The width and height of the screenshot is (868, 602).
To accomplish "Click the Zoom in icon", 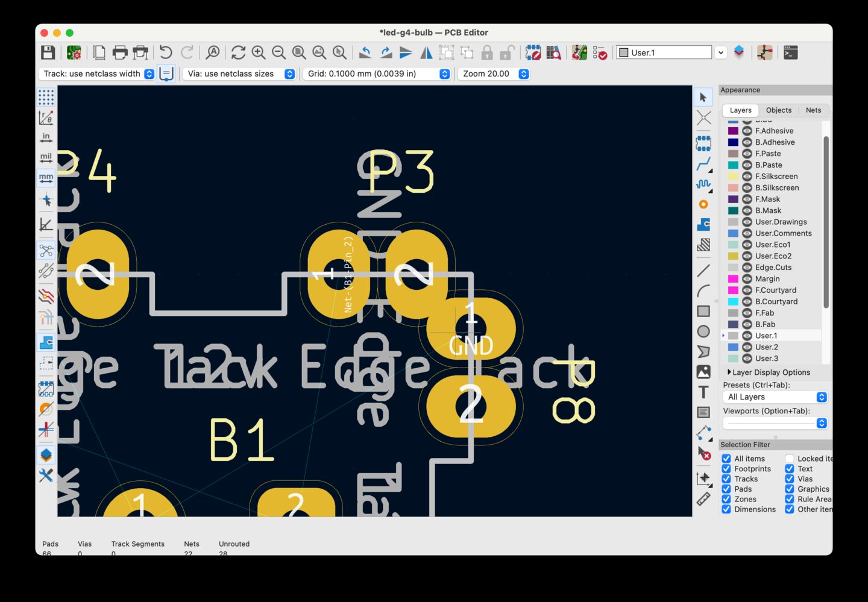I will [x=259, y=52].
